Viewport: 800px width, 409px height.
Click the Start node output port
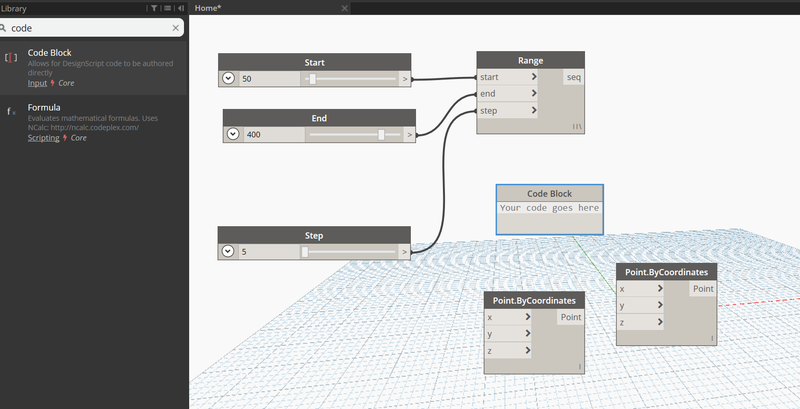click(405, 79)
